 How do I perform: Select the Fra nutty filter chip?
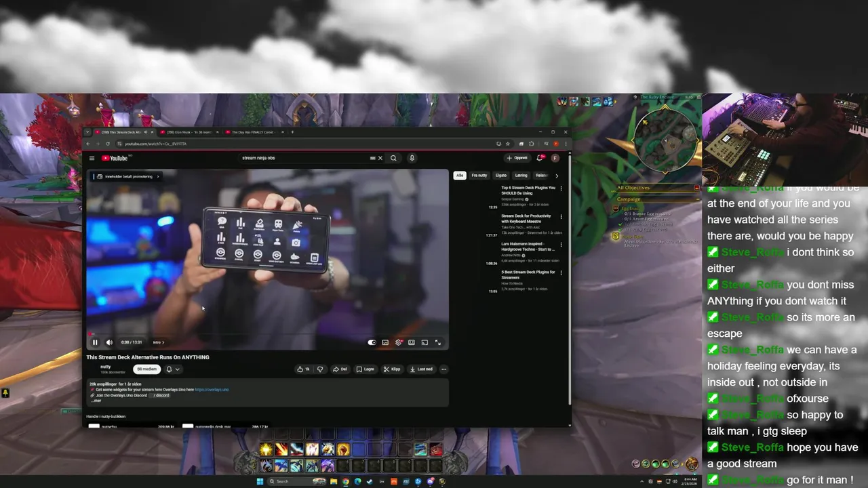479,176
